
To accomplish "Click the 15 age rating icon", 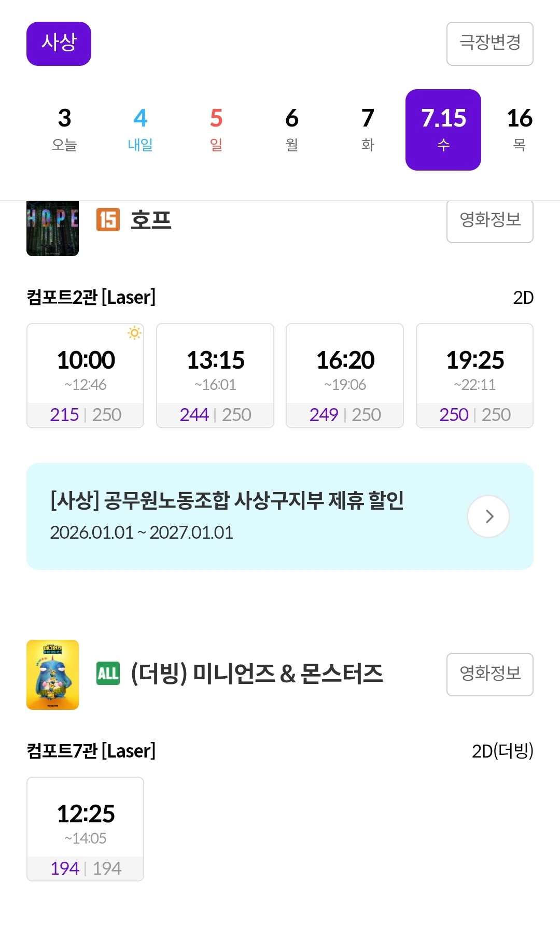I will click(108, 220).
